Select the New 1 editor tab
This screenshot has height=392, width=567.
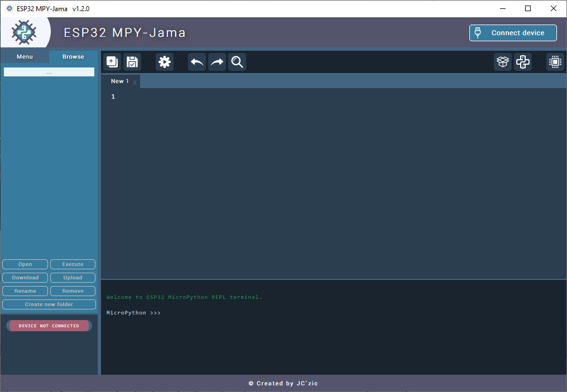(x=119, y=81)
